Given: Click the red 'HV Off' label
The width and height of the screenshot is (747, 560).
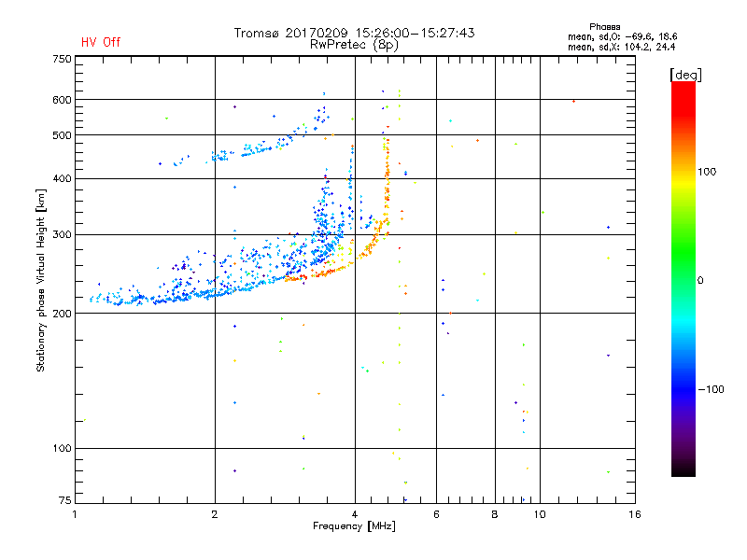Looking at the screenshot, I should [x=101, y=42].
